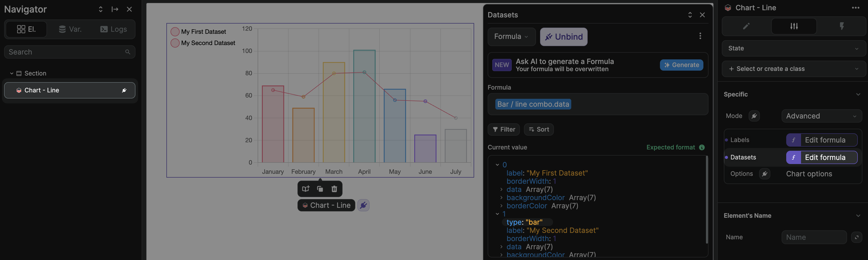Image resolution: width=868 pixels, height=260 pixels.
Task: Click the add-to-library icon in floating toolbar
Action: coord(306,189)
